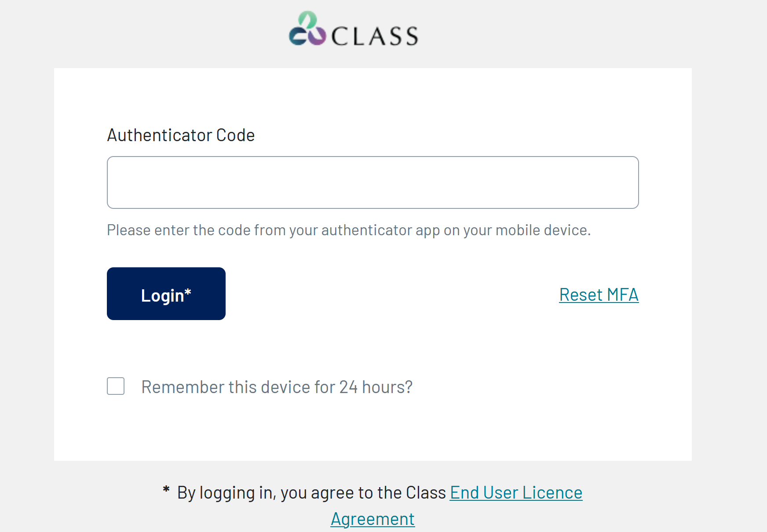
Task: View the Class End User Licence Agreement
Action: [x=516, y=492]
